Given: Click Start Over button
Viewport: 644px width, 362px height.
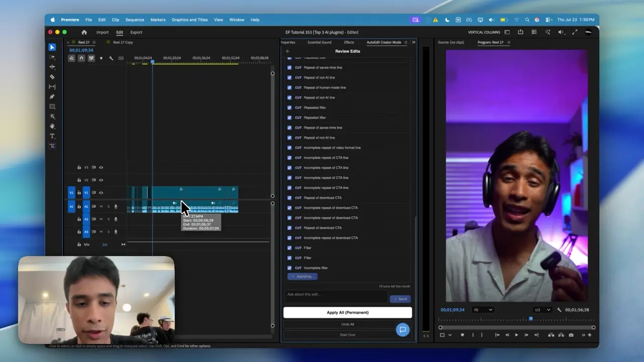Looking at the screenshot, I should 348,335.
